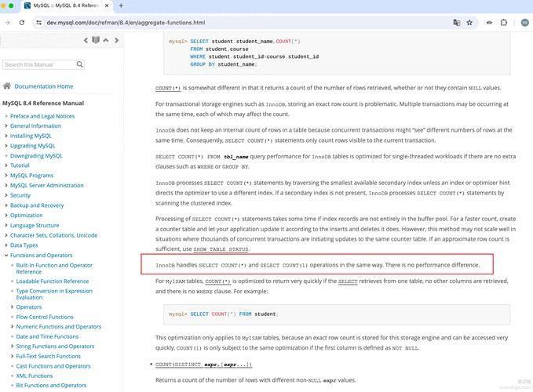Open Type Conversion in Expression Evaluation
Viewport: 533px width, 392px height.
(x=54, y=294)
